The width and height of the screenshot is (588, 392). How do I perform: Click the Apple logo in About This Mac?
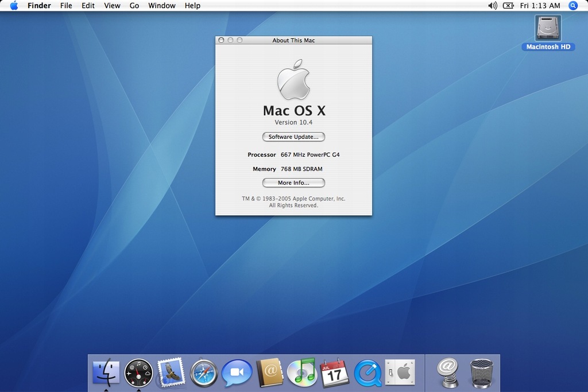(x=293, y=79)
